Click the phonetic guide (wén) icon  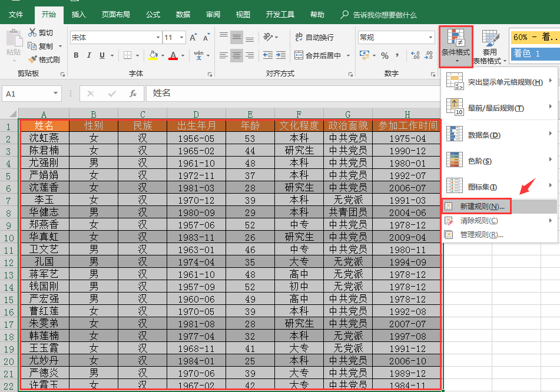click(198, 55)
